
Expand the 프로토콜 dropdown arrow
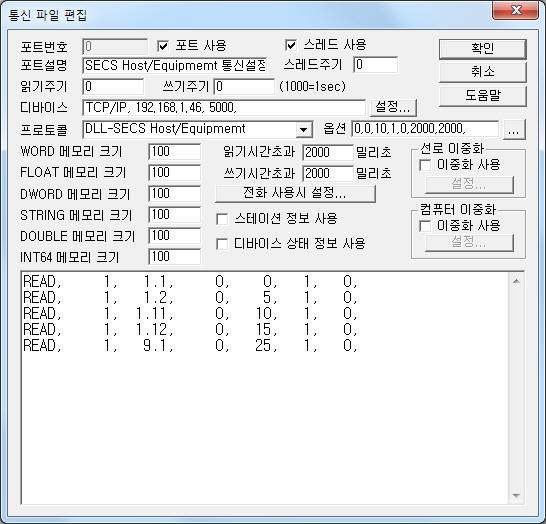point(303,130)
